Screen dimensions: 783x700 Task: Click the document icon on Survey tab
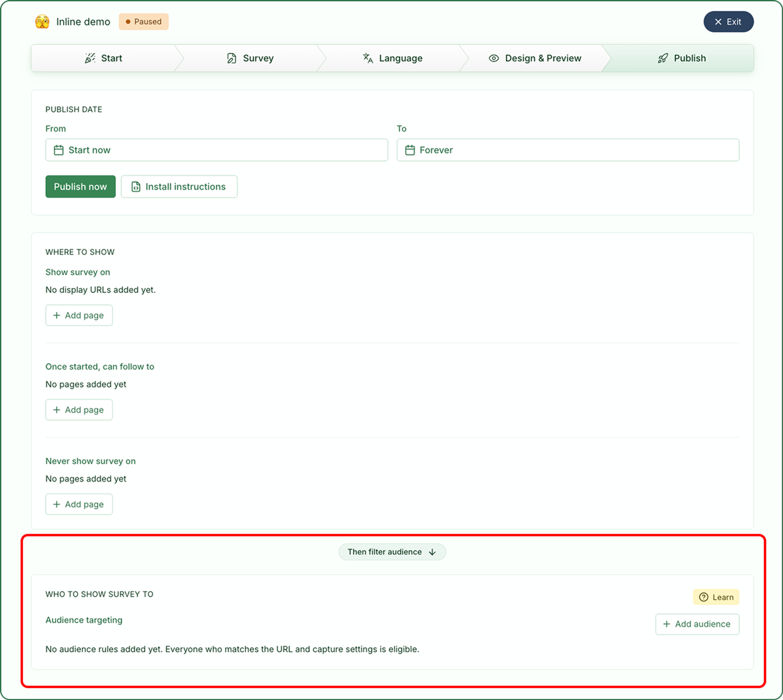231,58
